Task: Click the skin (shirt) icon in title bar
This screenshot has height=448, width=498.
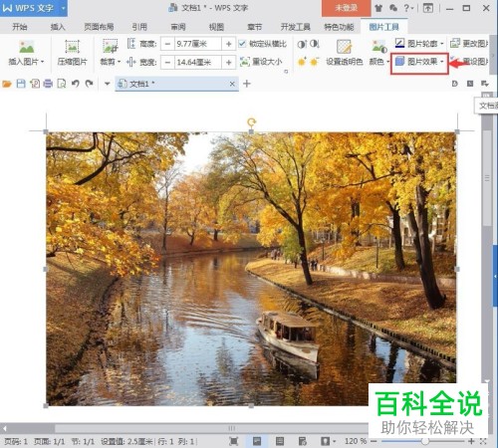Action: pos(378,8)
